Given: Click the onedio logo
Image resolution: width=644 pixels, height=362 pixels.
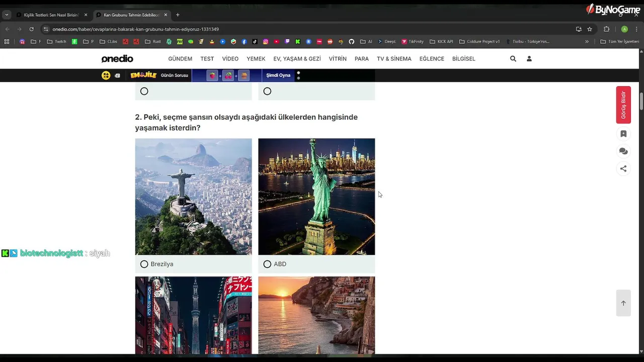Looking at the screenshot, I should click(x=117, y=59).
